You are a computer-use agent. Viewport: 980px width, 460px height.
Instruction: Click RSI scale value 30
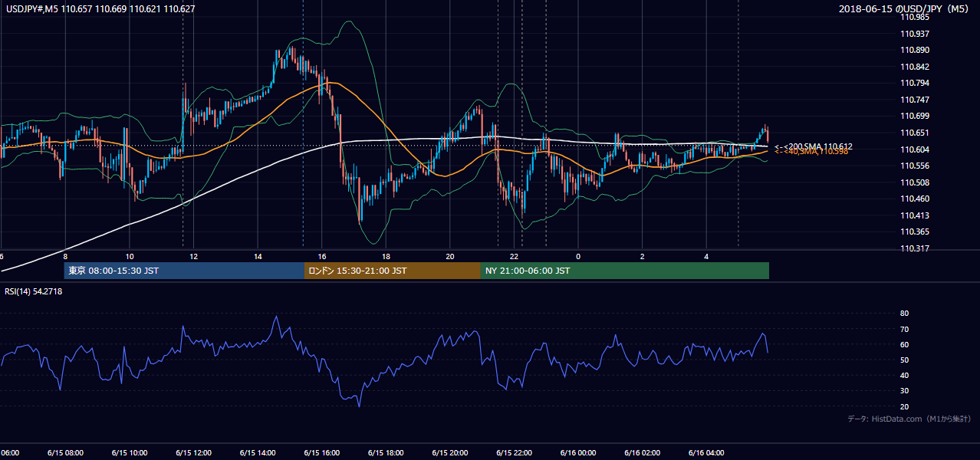904,391
